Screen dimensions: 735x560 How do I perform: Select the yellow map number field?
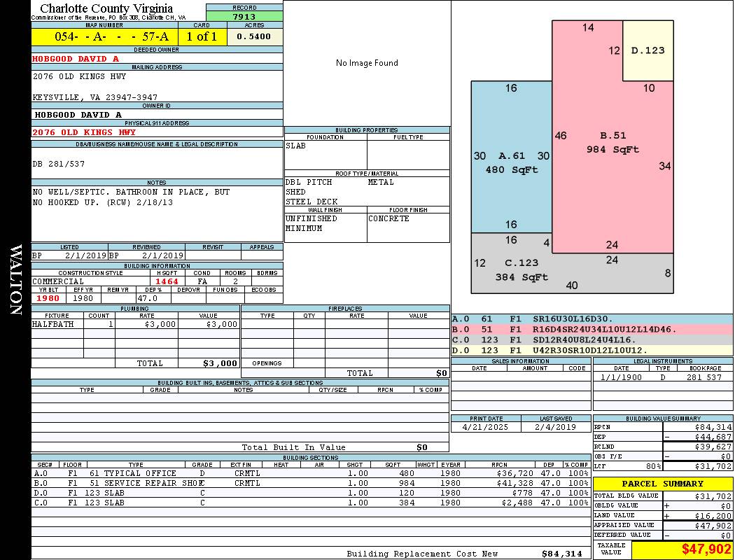tap(104, 37)
